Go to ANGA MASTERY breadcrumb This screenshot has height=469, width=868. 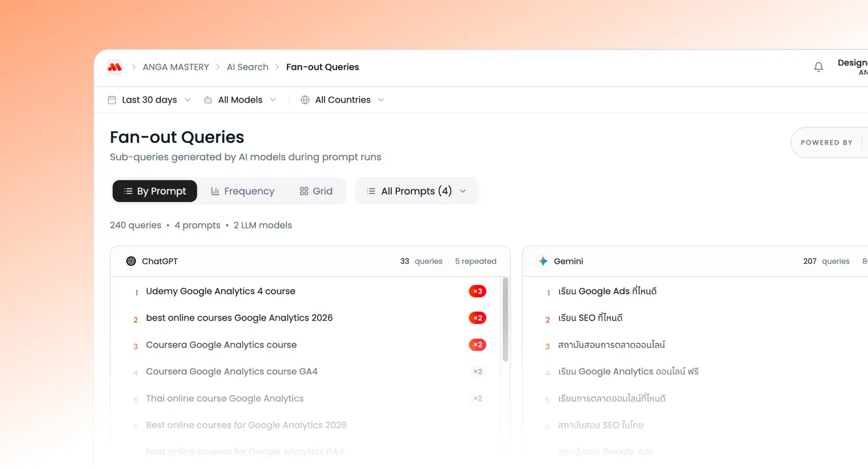click(x=176, y=67)
